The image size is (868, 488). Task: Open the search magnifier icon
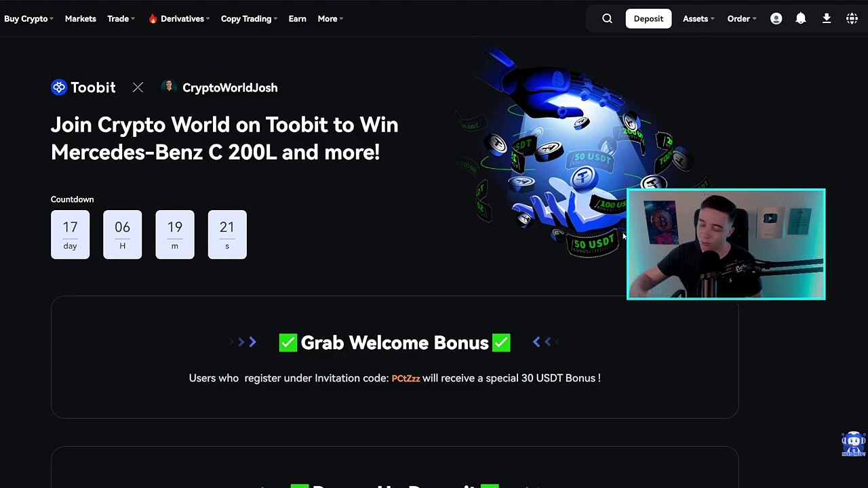[x=607, y=19]
